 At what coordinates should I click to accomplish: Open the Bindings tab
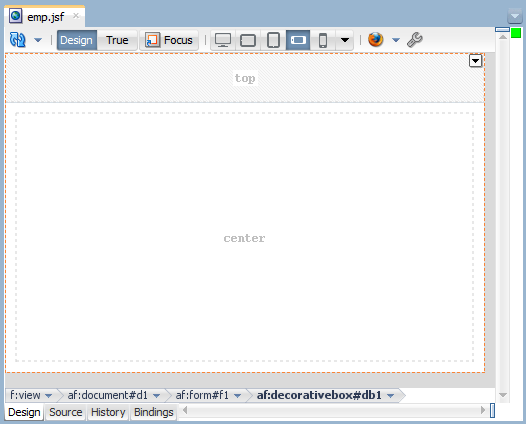[154, 412]
